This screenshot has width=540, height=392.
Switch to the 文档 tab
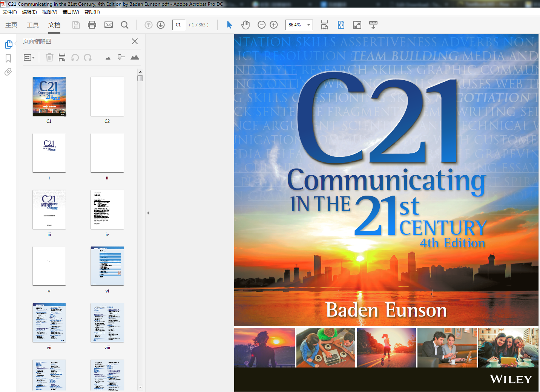(54, 25)
